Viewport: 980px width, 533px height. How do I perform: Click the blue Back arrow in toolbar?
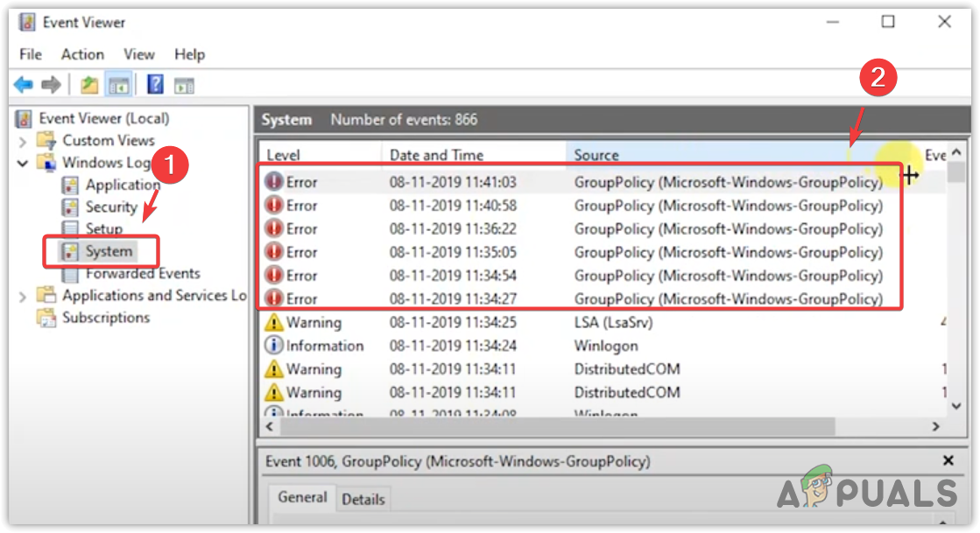tap(24, 85)
